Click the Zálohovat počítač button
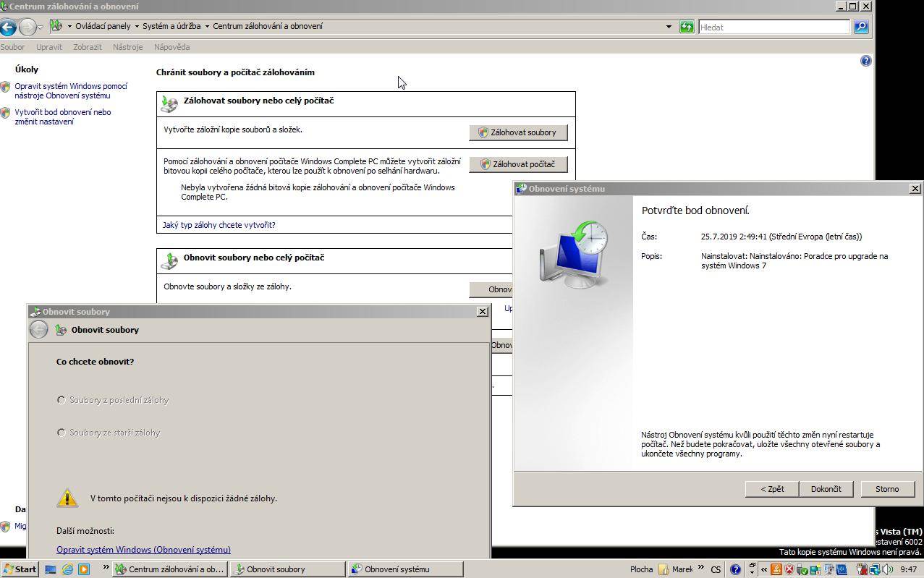This screenshot has height=578, width=924. click(518, 164)
